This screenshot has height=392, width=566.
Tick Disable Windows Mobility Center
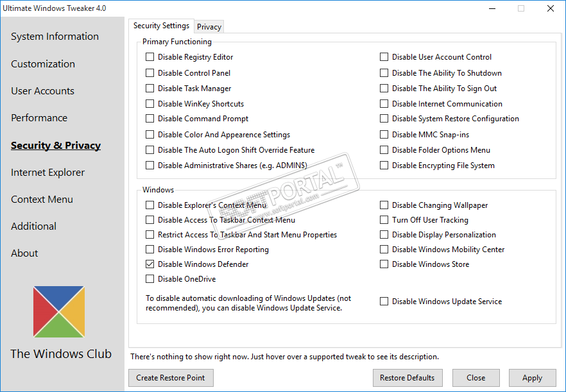coord(384,250)
